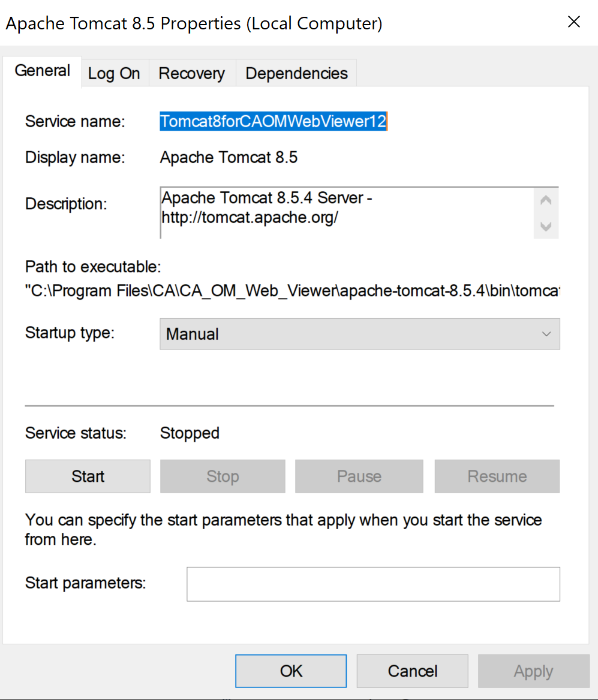This screenshot has height=700, width=598.
Task: View the Dependencies tab
Action: click(296, 74)
